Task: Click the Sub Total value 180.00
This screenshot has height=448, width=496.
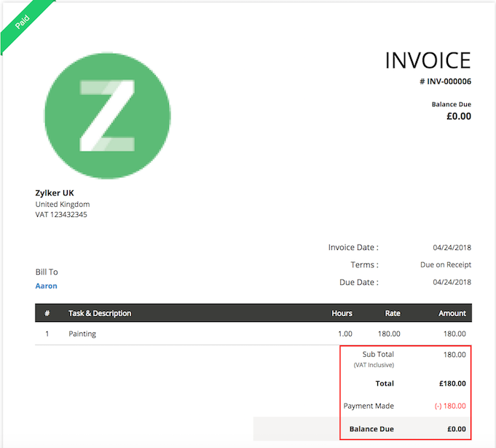Action: pos(454,355)
